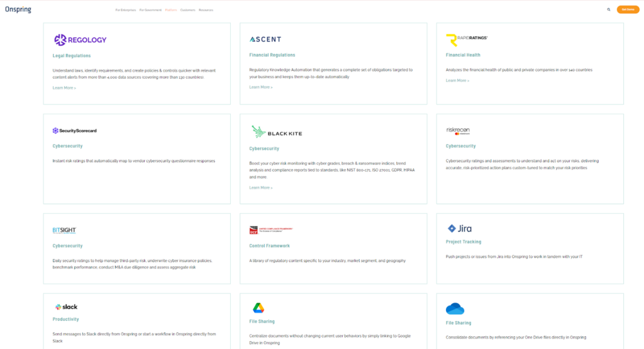This screenshot has height=349, width=644.
Task: Click the SecurityScorecard description text
Action: click(x=134, y=161)
